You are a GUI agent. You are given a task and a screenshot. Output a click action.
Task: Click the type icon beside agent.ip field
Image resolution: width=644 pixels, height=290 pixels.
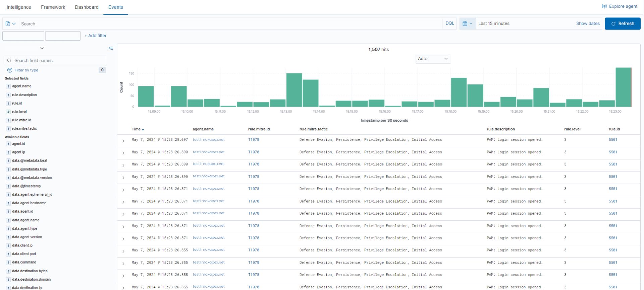point(8,152)
